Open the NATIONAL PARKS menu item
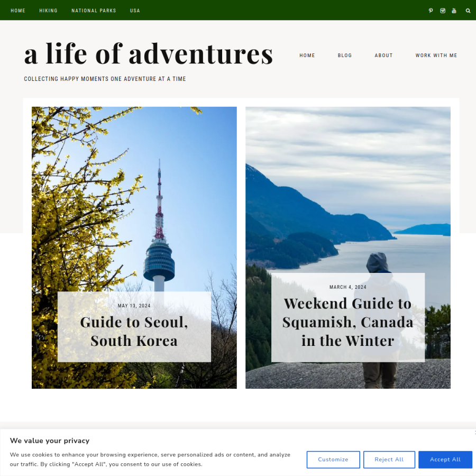The image size is (476, 476). click(94, 11)
